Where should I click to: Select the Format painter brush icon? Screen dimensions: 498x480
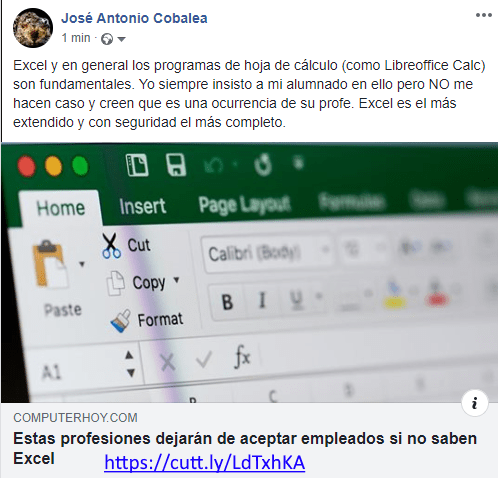pos(121,321)
